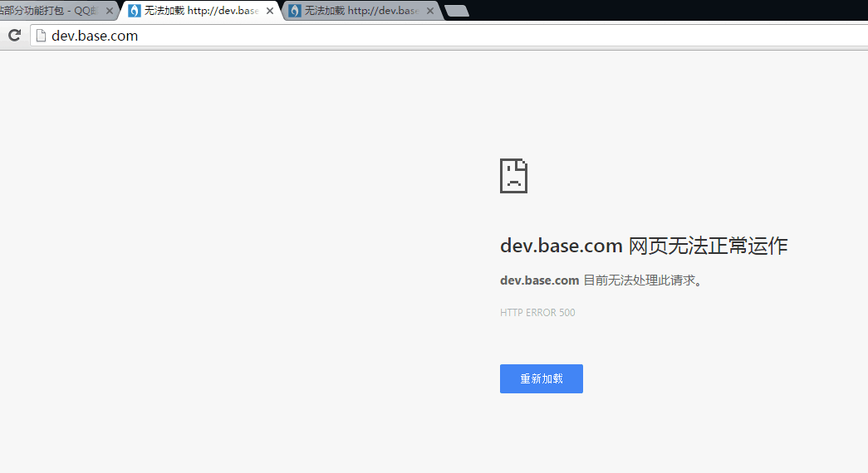The image size is (868, 473).
Task: Close the QQ邮箱 tab
Action: [110, 11]
